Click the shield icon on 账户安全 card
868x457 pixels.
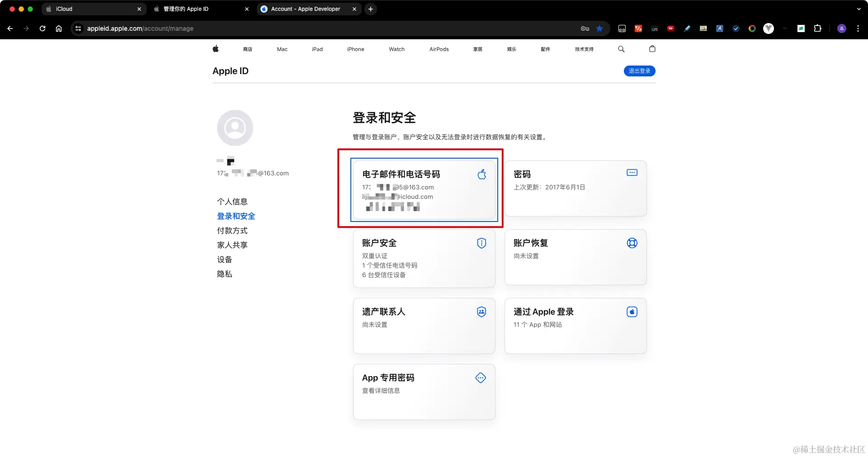[481, 243]
